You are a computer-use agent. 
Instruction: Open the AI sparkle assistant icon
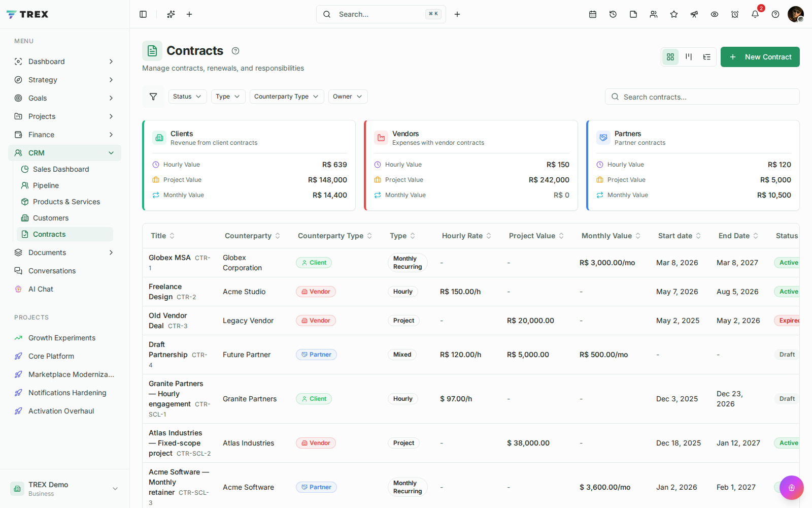[x=171, y=14]
